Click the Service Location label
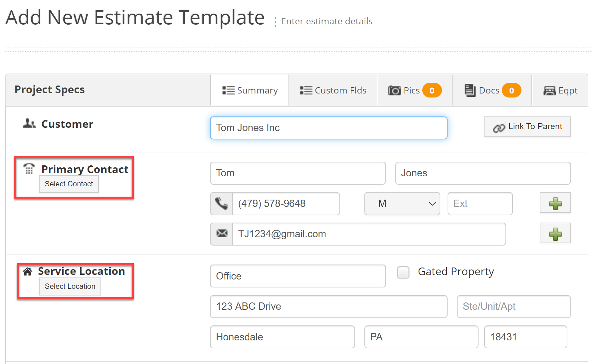Image resolution: width=593 pixels, height=364 pixels. pyautogui.click(x=82, y=271)
